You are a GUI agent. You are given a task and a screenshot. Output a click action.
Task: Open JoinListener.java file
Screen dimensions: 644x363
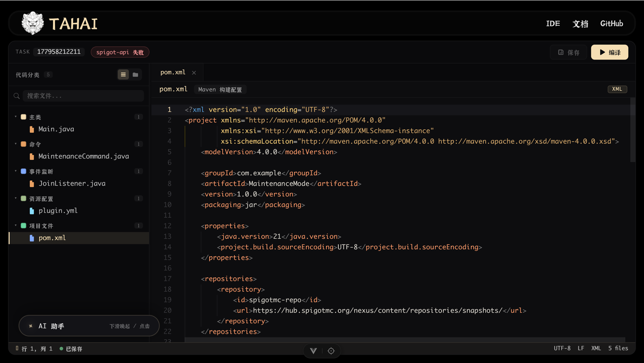point(79,183)
